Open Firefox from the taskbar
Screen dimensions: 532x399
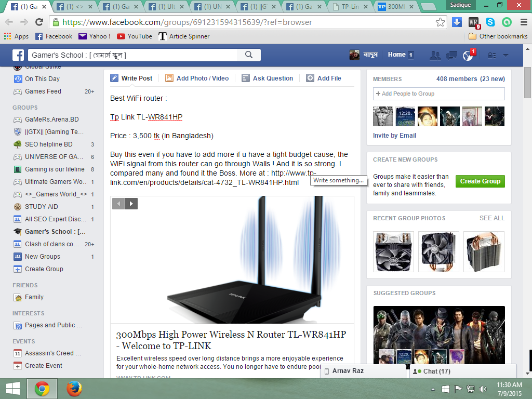74,389
